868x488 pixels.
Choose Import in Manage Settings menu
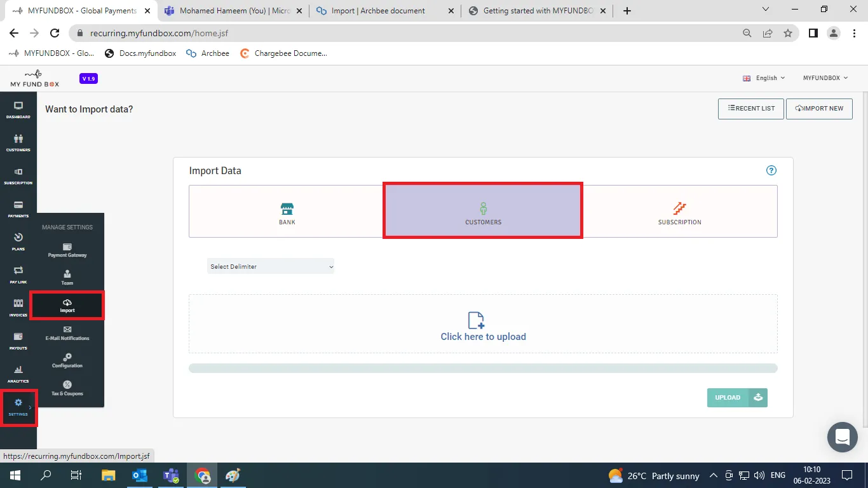pyautogui.click(x=67, y=306)
